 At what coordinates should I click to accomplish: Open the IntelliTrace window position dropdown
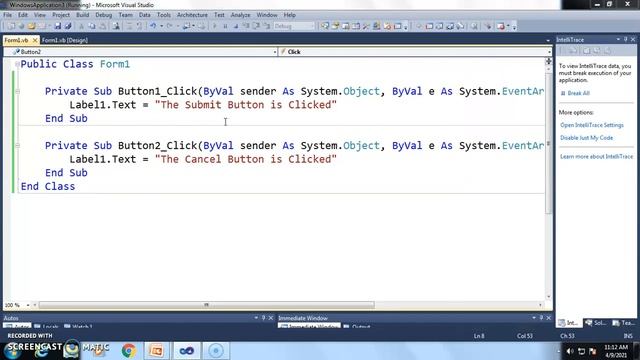coord(618,40)
